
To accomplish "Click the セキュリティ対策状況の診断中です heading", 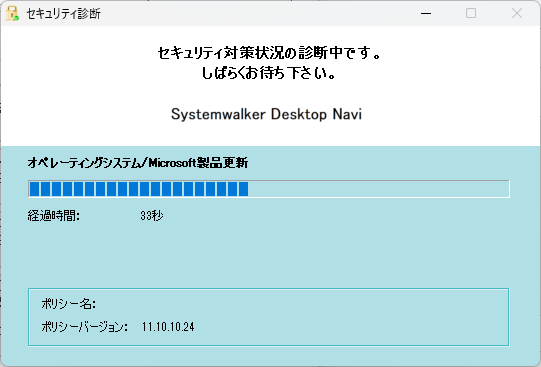I will pyautogui.click(x=269, y=53).
